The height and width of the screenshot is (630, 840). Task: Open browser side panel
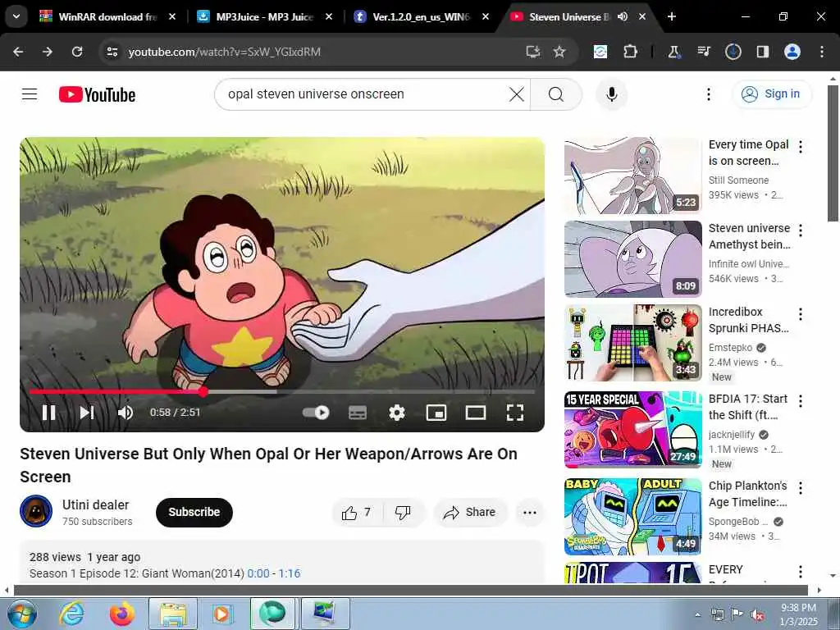[762, 52]
